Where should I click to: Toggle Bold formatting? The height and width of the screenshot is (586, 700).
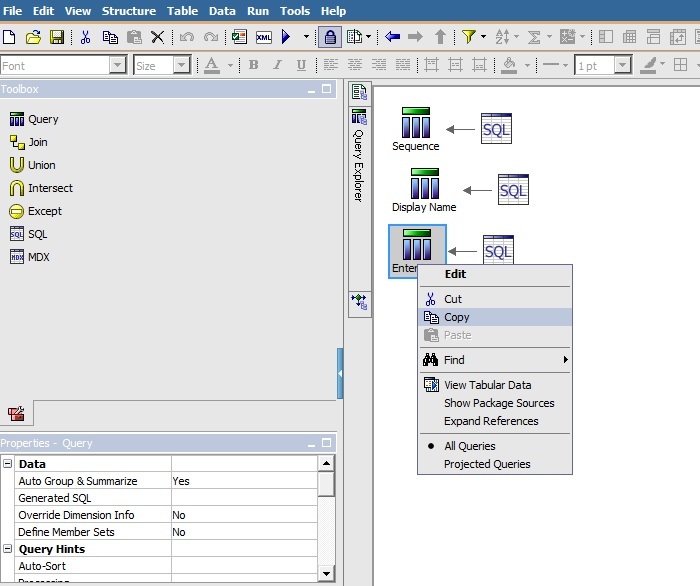pos(254,65)
